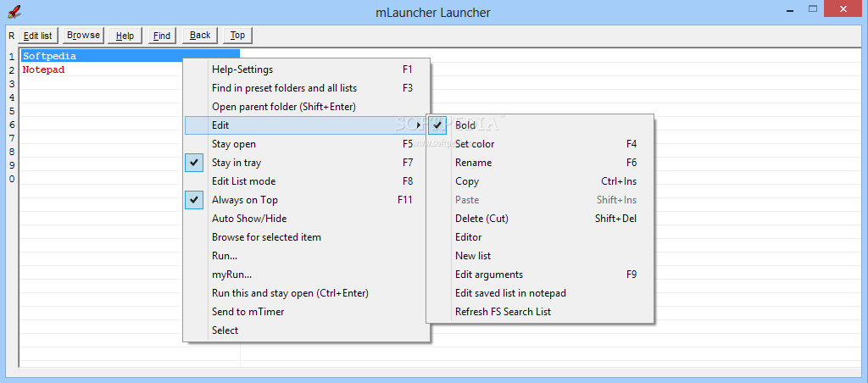Open Editor from Edit submenu
868x383 pixels.
coord(540,237)
